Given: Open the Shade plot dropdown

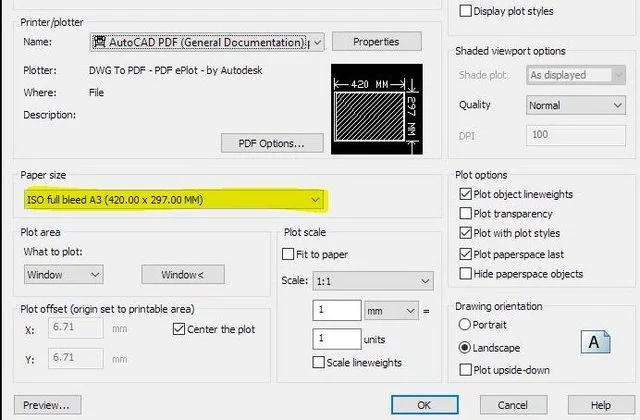Looking at the screenshot, I should [x=576, y=75].
